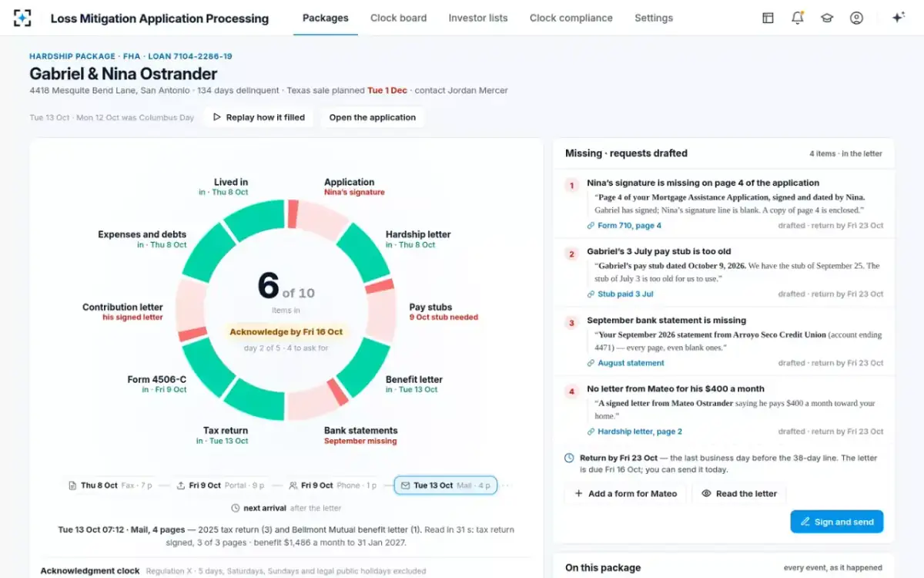Click the clock icon beside Return by Fri 23 Oct

pos(569,458)
